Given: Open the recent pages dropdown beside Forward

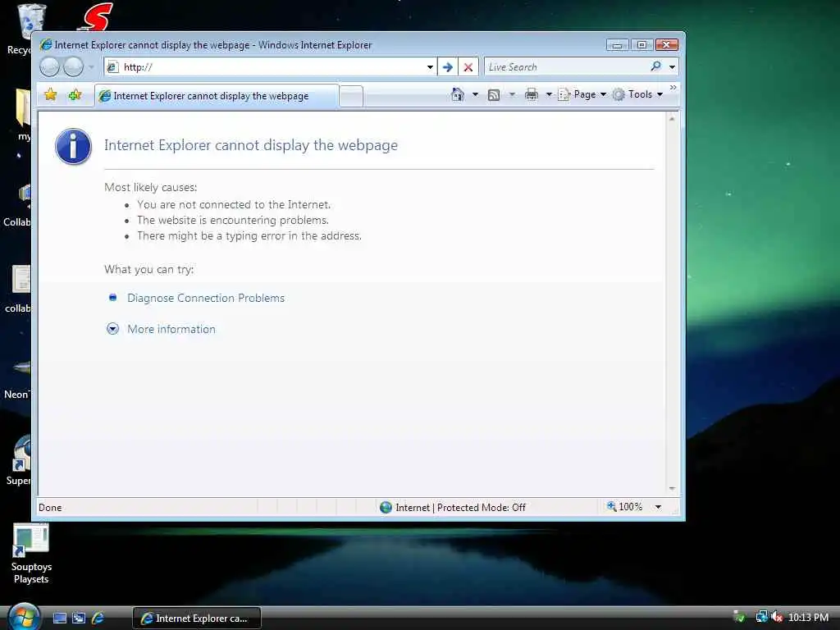Looking at the screenshot, I should pyautogui.click(x=91, y=67).
